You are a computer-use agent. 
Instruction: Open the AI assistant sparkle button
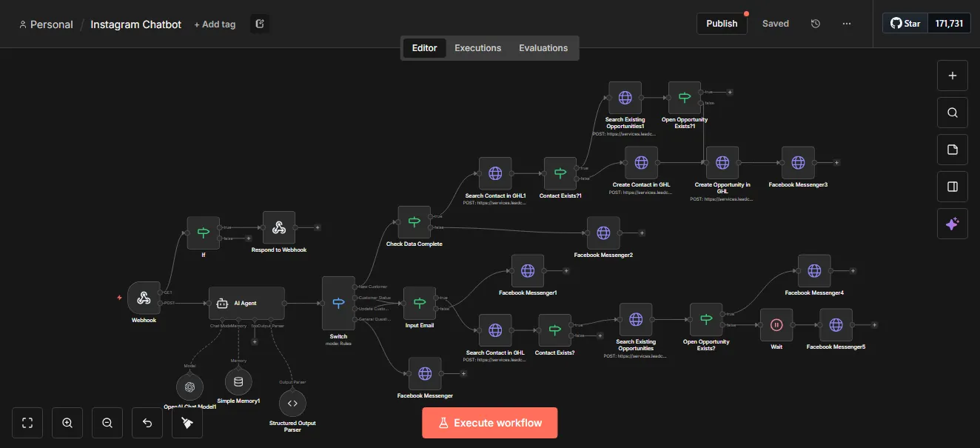(x=953, y=224)
